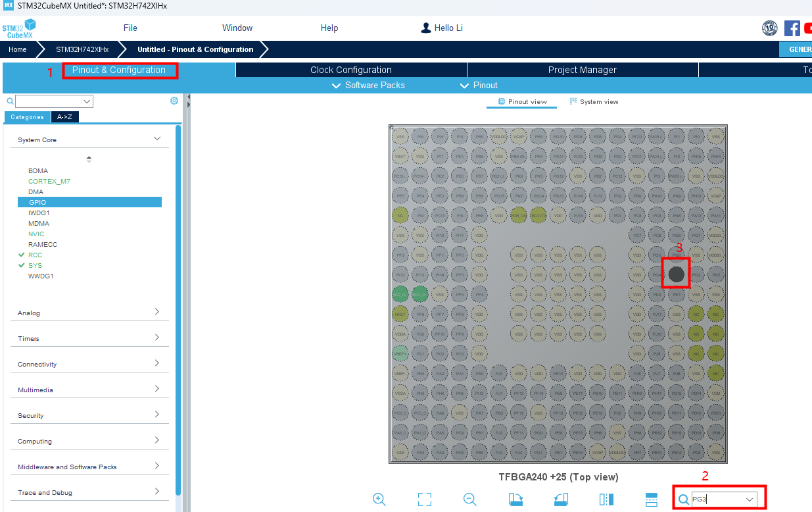Zoom out of the pinout view
The image size is (812, 512).
pyautogui.click(x=470, y=499)
